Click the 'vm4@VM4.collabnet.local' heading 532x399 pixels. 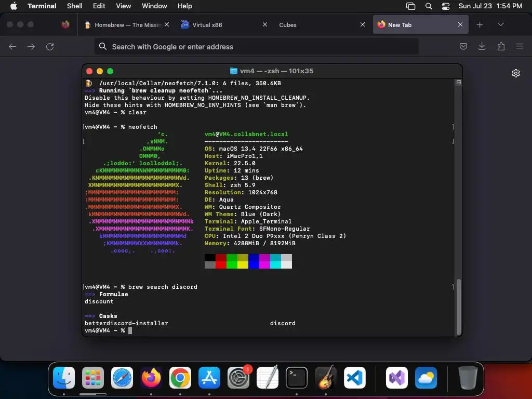point(246,134)
